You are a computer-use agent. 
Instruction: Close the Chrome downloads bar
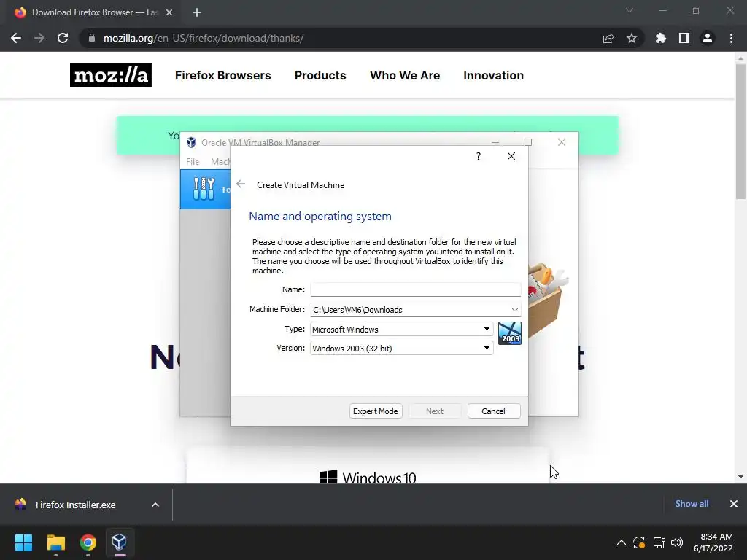(x=734, y=504)
